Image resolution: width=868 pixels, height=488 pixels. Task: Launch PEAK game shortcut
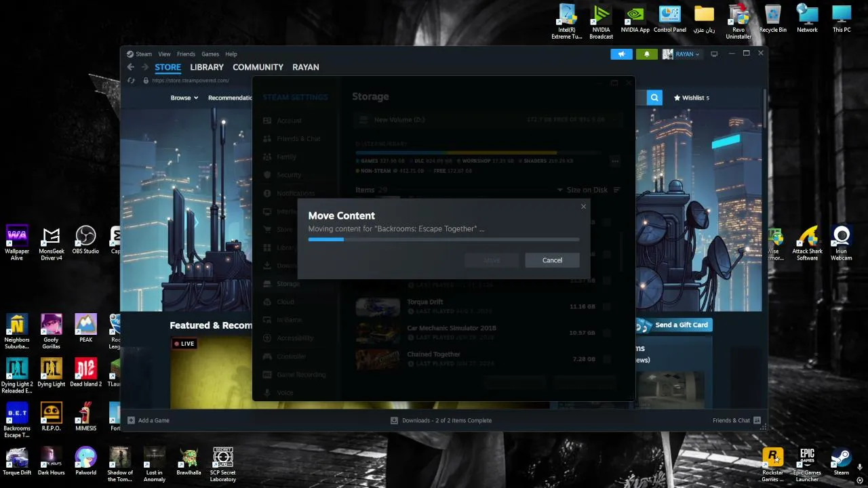(x=85, y=328)
